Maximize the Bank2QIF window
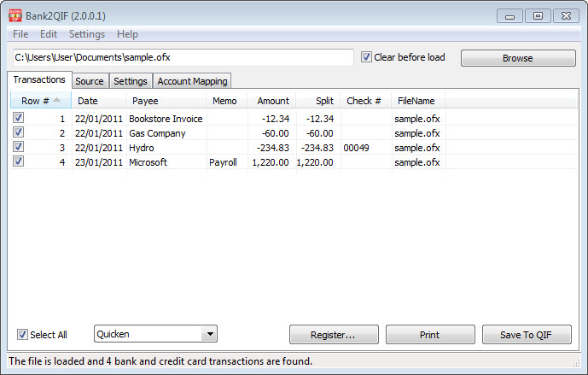Image resolution: width=588 pixels, height=375 pixels. tap(538, 16)
